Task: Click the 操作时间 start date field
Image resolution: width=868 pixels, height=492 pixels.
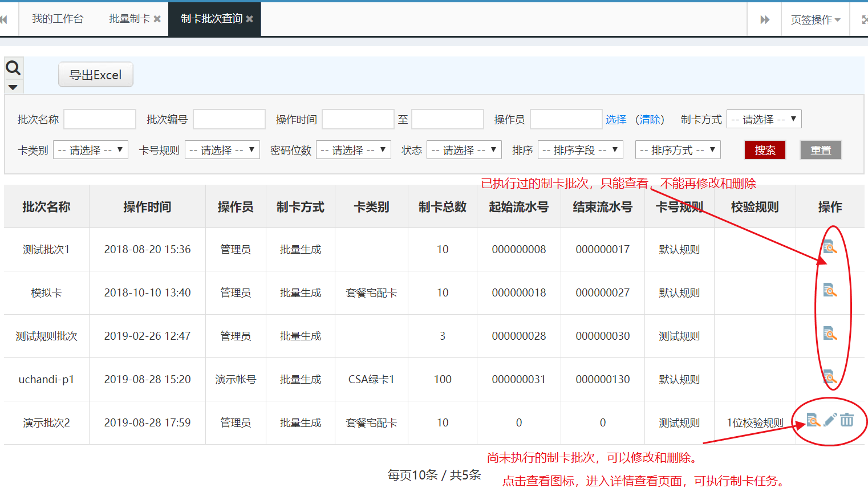Action: 358,119
